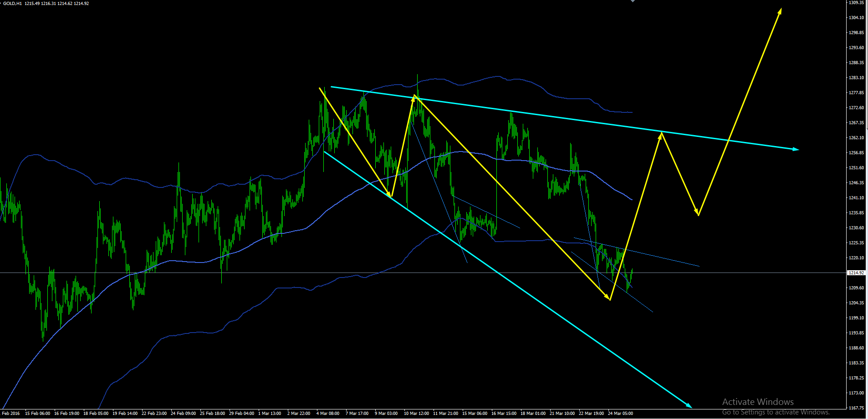
Task: Click the 7 Mar 17:00 time label
Action: pyautogui.click(x=357, y=414)
